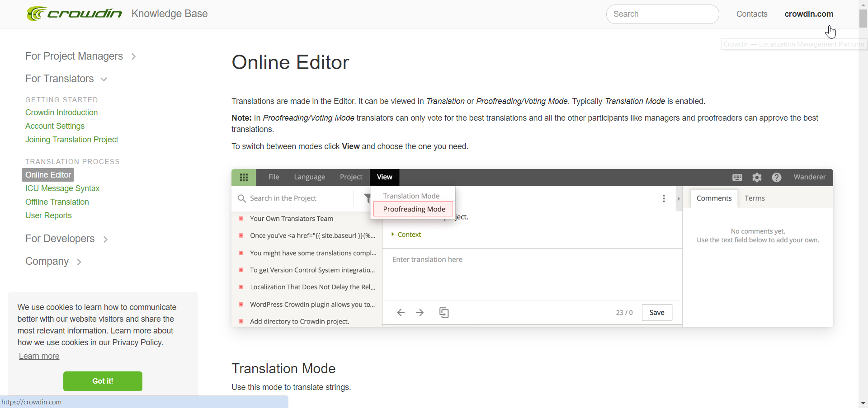868x408 pixels.
Task: Click Knowledge Base header title
Action: [x=170, y=14]
